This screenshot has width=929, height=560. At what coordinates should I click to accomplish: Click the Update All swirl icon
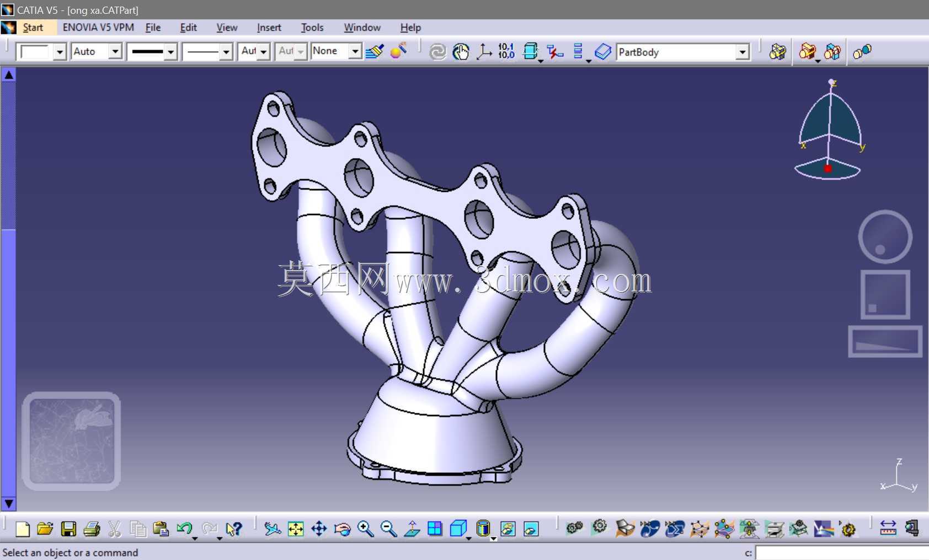point(437,52)
